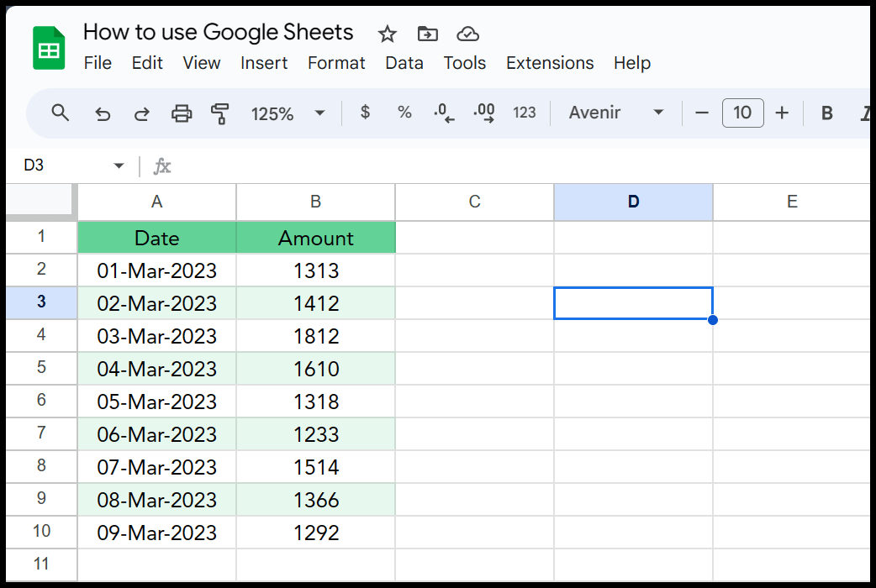The image size is (876, 588).
Task: Select all cells with corner button
Action: (x=40, y=200)
